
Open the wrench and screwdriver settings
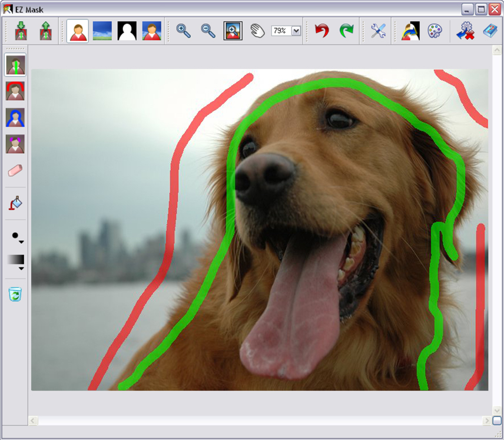click(x=378, y=31)
